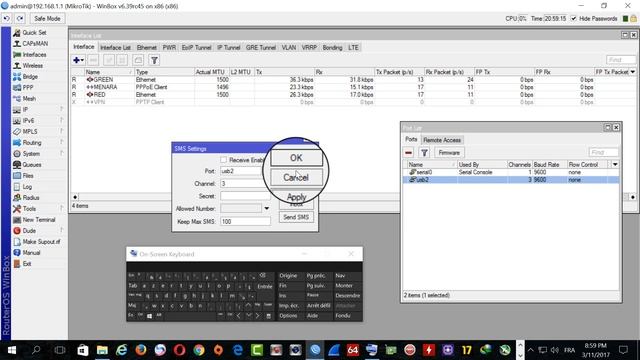Viewport: 640px width, 360px height.
Task: Expand the IP submenu in the sidebar
Action: click(x=62, y=109)
